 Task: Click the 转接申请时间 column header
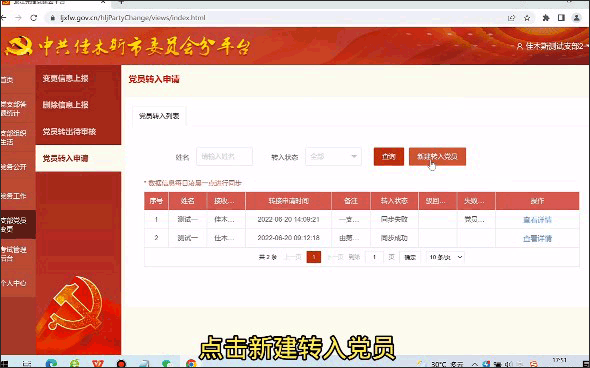[288, 201]
